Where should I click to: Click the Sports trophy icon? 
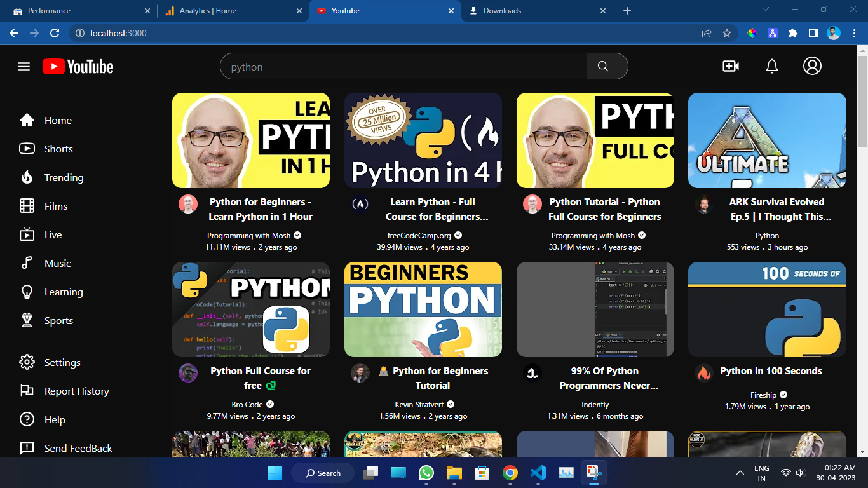tap(27, 320)
